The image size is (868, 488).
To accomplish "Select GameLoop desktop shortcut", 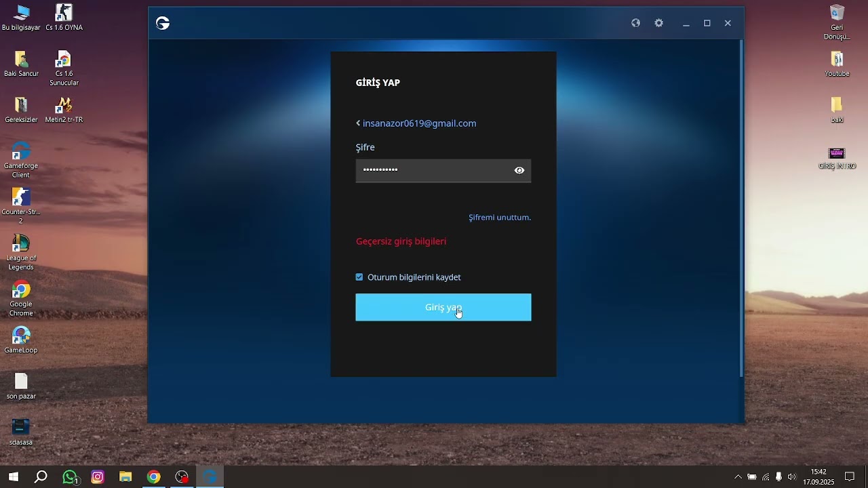I will (21, 340).
